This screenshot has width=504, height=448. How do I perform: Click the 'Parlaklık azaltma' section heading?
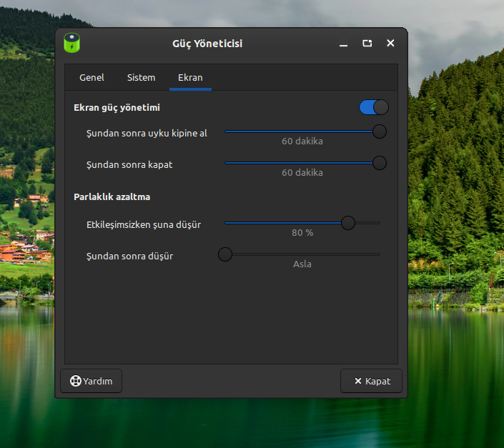point(112,196)
